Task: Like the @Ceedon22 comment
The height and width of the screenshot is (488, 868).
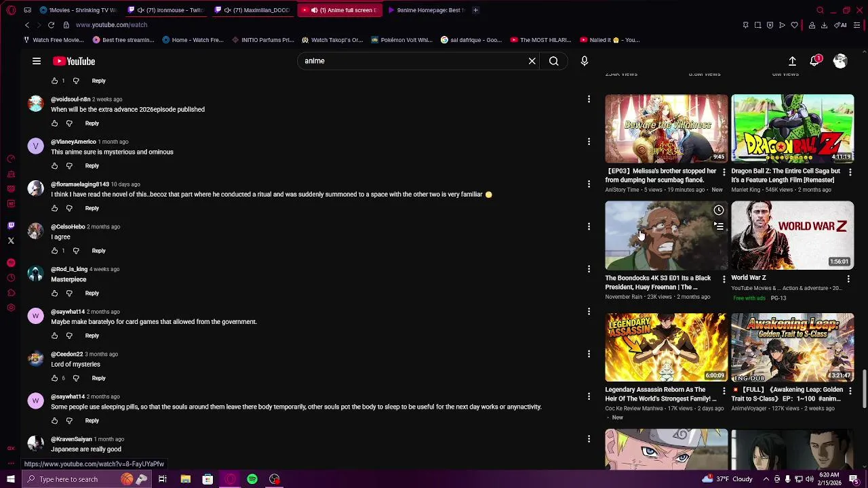Action: point(55,378)
